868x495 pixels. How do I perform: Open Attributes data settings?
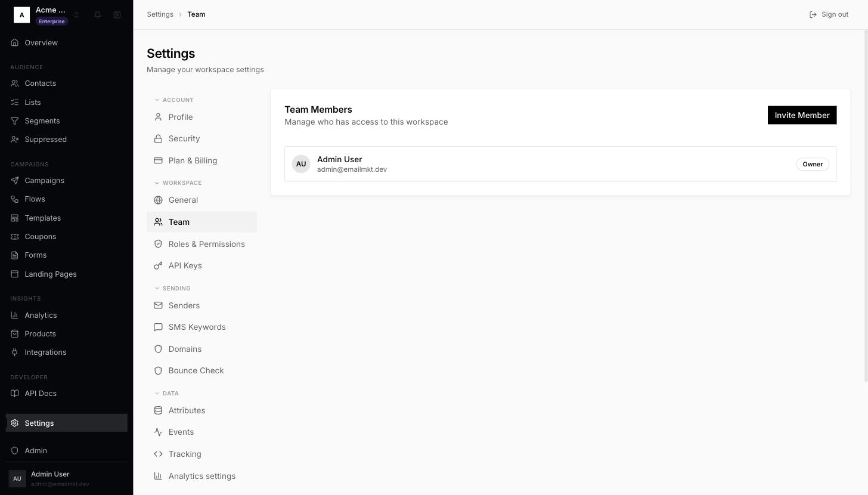click(202, 411)
